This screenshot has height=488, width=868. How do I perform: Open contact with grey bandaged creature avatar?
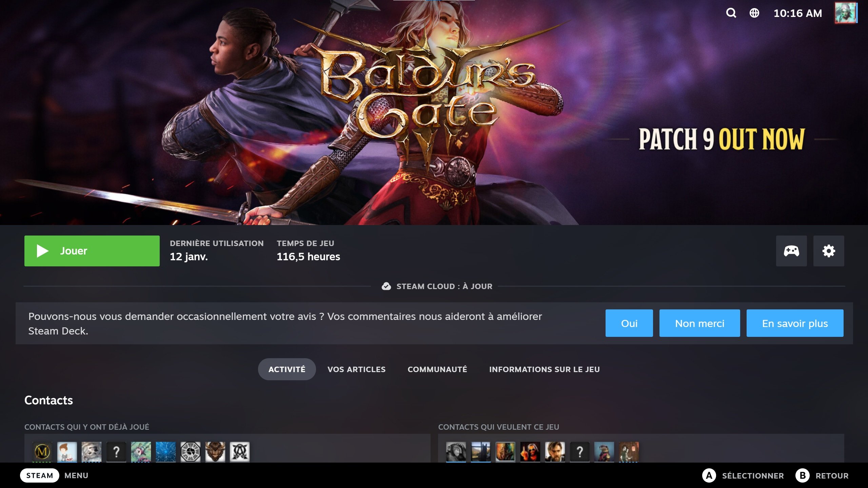tap(92, 452)
